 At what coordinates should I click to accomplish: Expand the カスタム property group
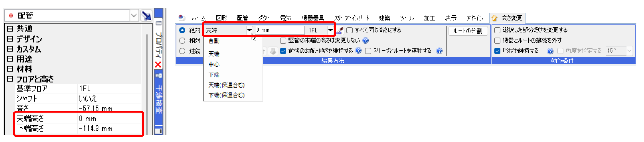tap(10, 49)
